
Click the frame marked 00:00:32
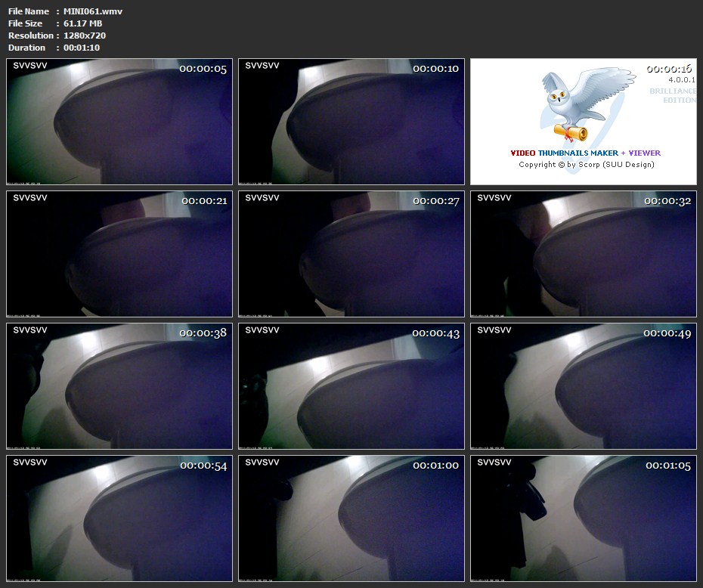(x=584, y=254)
